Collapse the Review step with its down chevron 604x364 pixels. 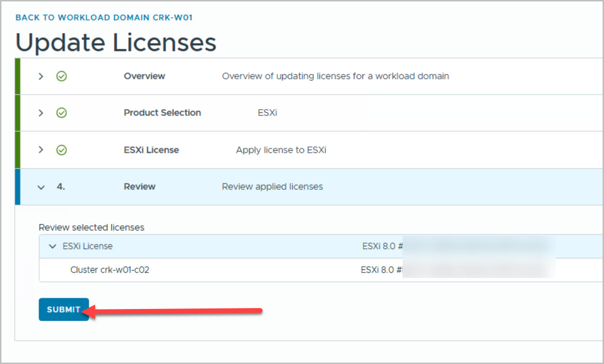pos(41,187)
